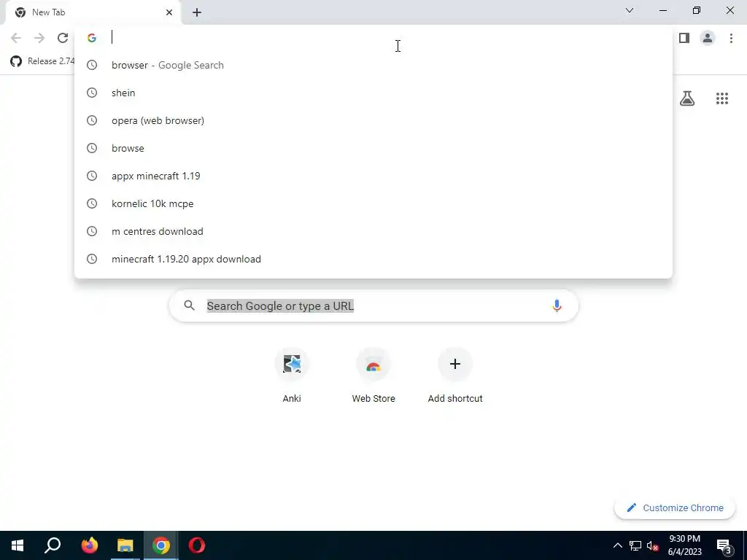Toggle the Chrome side panel icon
This screenshot has height=560, width=747.
tap(684, 38)
